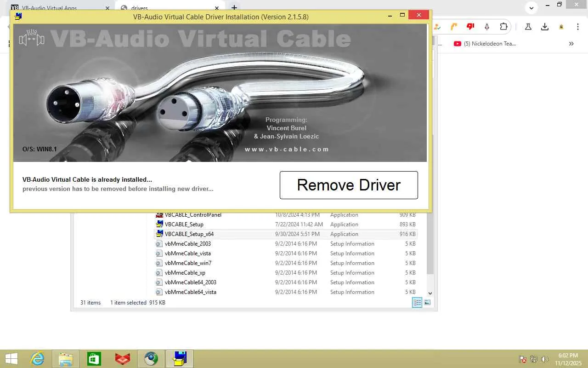Open the Action Center flag tray icon

tap(523, 359)
